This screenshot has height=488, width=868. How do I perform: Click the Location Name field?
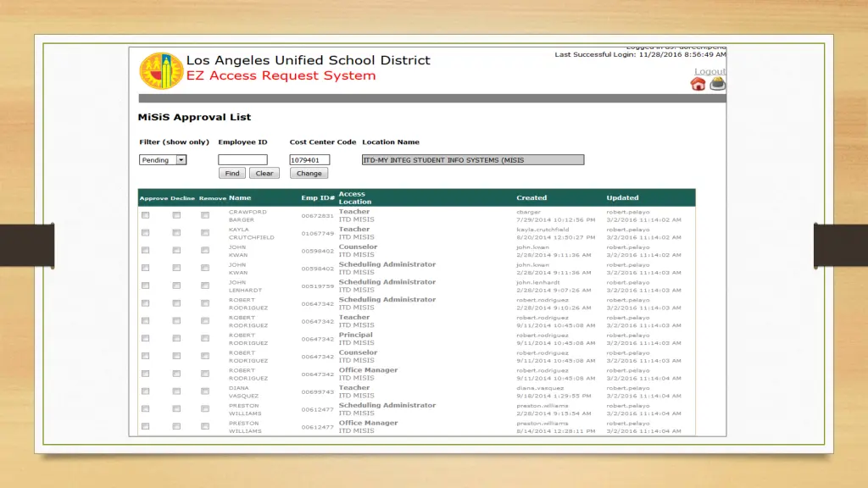(x=473, y=160)
